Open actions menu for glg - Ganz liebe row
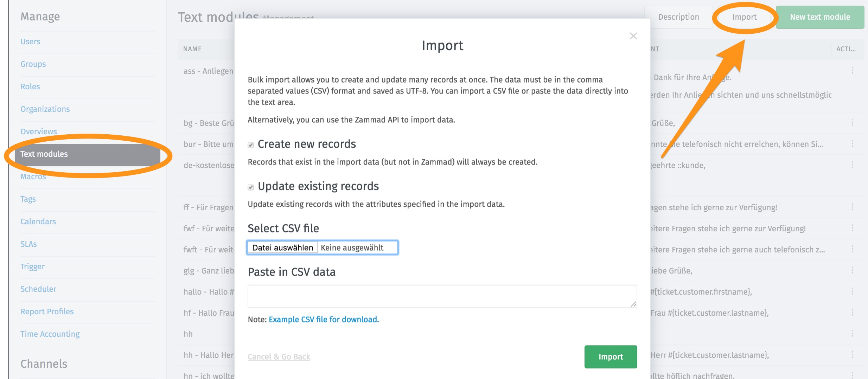Viewport: 868px width, 379px height. point(852,270)
